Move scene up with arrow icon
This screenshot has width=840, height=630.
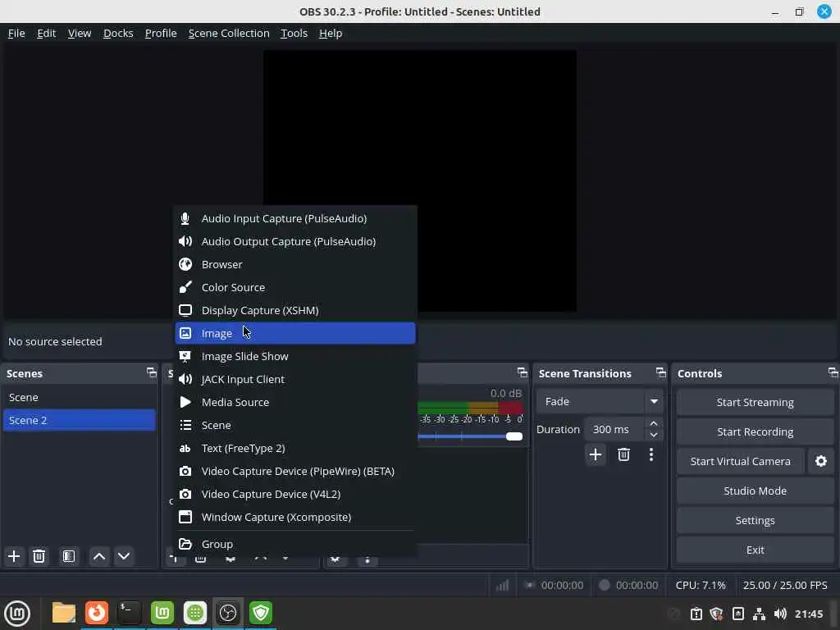(99, 556)
